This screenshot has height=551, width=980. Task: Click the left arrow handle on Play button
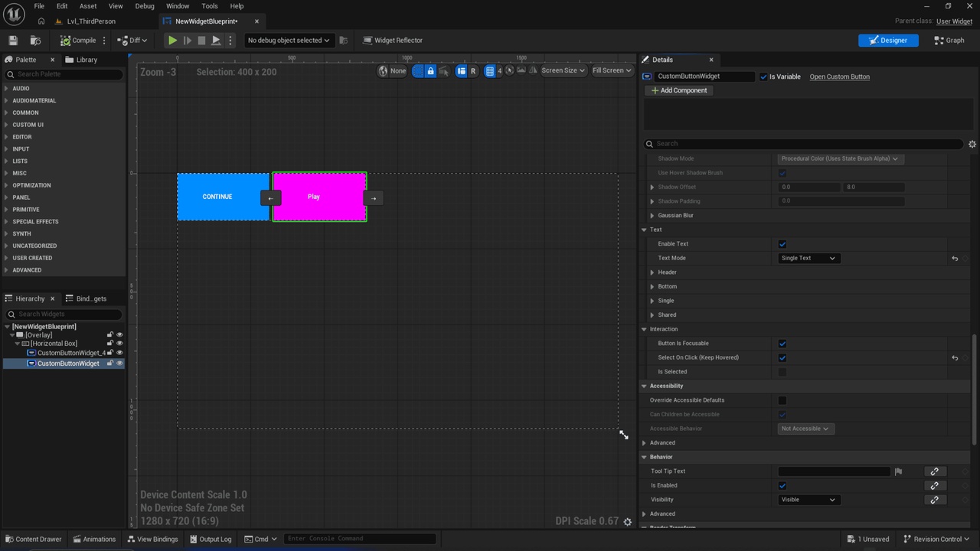click(270, 198)
